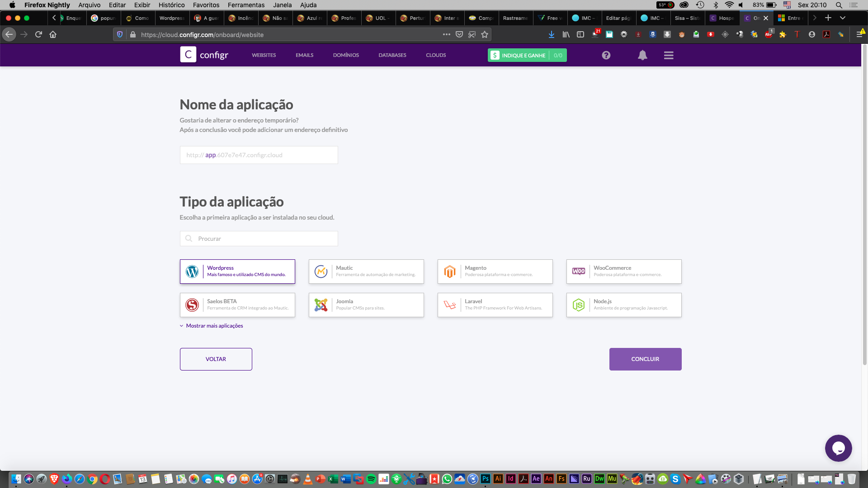Open notifications bell icon
The height and width of the screenshot is (488, 868).
pos(642,55)
